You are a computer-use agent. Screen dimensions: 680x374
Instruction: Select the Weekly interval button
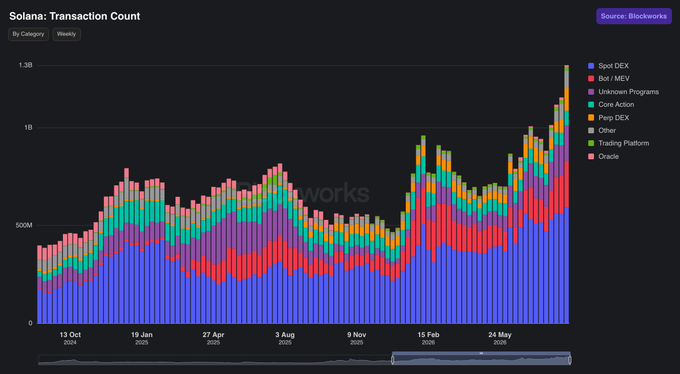(x=66, y=34)
